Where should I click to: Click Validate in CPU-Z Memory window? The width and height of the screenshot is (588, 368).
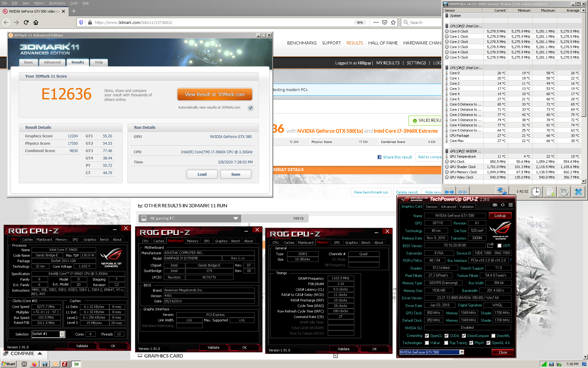click(x=344, y=349)
